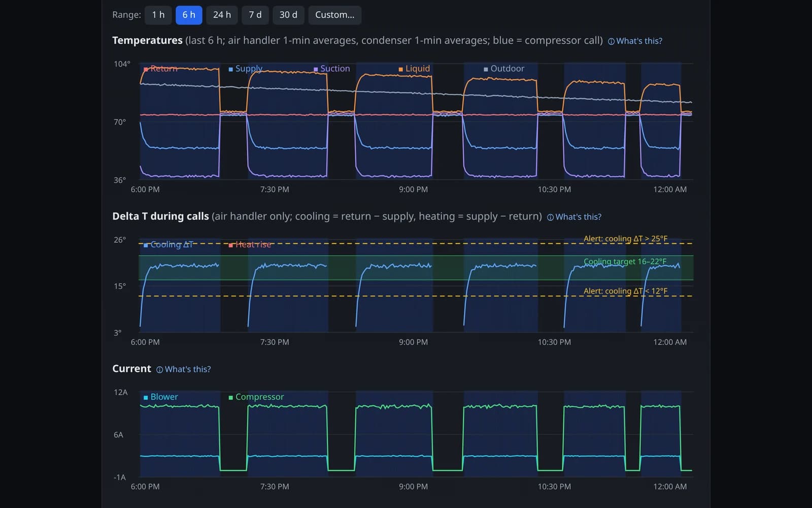The height and width of the screenshot is (508, 812).
Task: Click 6:00 PM tick under Current chart
Action: 145,487
